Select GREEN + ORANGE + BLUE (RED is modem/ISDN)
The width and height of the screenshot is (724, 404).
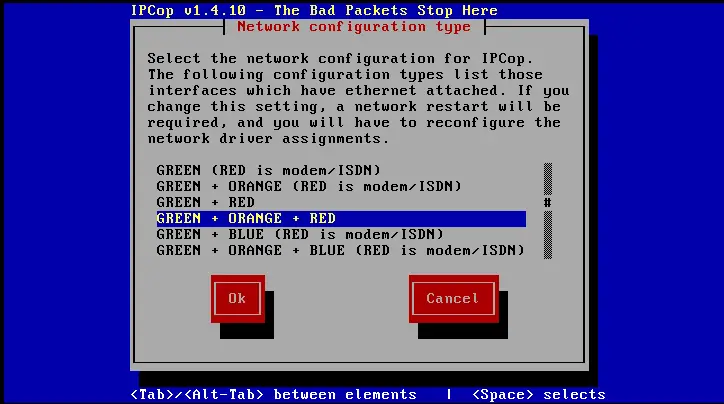click(341, 251)
